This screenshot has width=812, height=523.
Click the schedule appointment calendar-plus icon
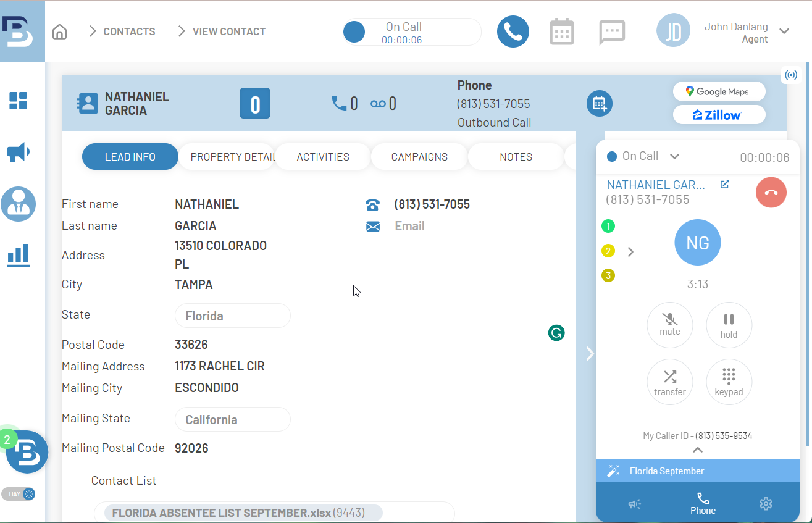click(x=600, y=103)
